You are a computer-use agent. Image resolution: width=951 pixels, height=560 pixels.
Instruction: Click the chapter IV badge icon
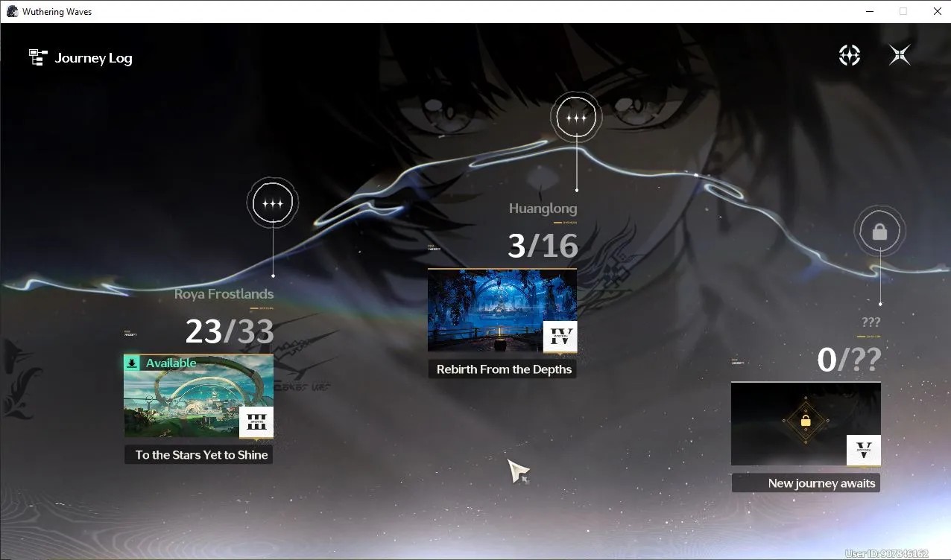tap(560, 337)
